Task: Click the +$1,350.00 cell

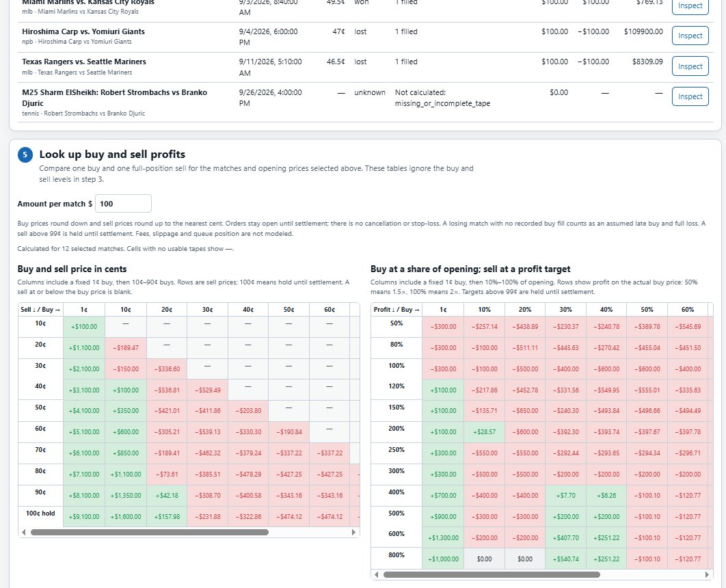Action: pos(126,496)
